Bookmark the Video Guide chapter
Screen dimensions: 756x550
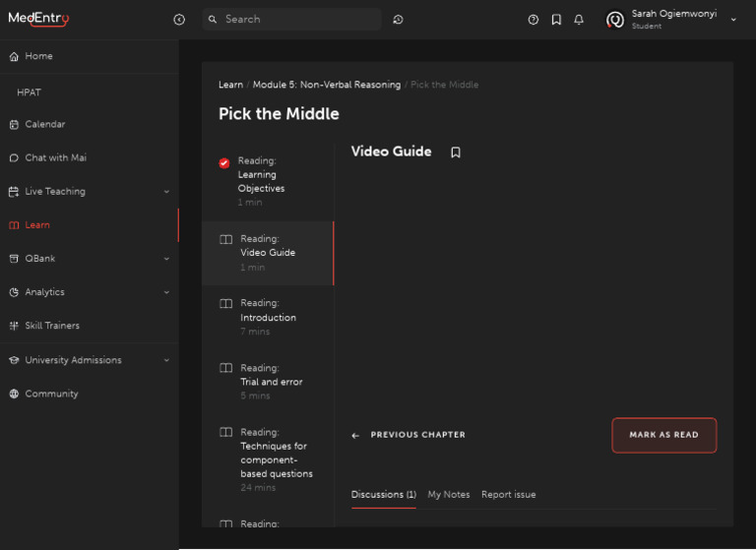(x=455, y=153)
